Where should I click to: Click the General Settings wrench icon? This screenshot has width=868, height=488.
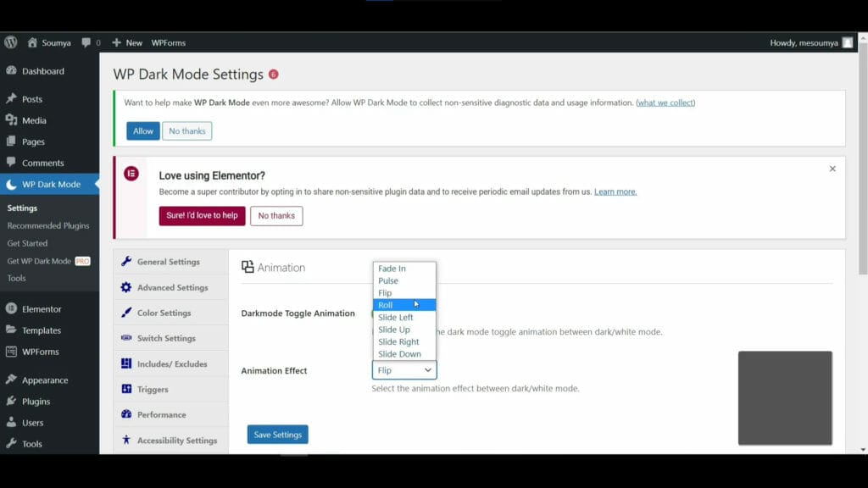coord(126,261)
